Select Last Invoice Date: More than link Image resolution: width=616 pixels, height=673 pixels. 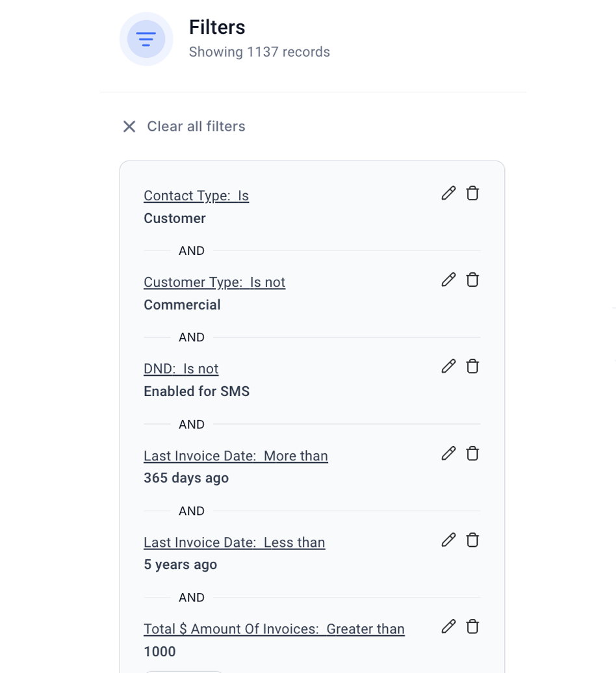[x=236, y=456]
